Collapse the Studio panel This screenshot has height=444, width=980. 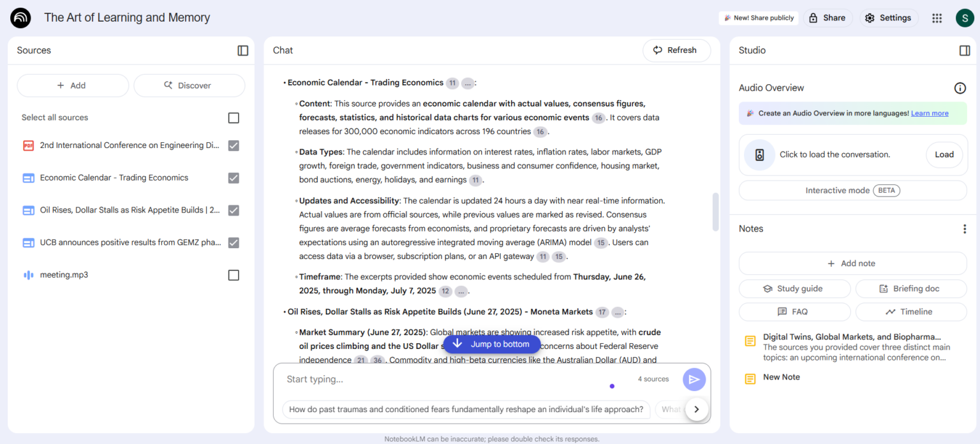tap(965, 50)
